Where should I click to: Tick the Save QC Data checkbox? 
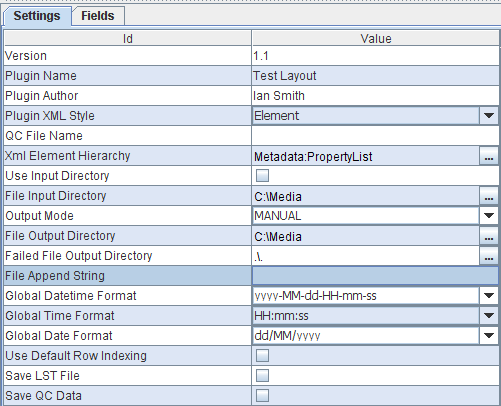262,396
